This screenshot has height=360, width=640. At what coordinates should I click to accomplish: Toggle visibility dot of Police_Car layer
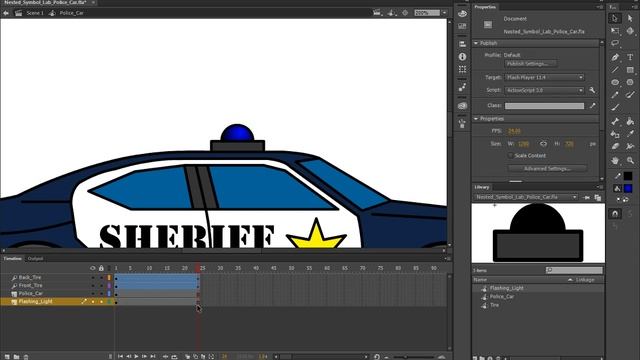coord(93,293)
